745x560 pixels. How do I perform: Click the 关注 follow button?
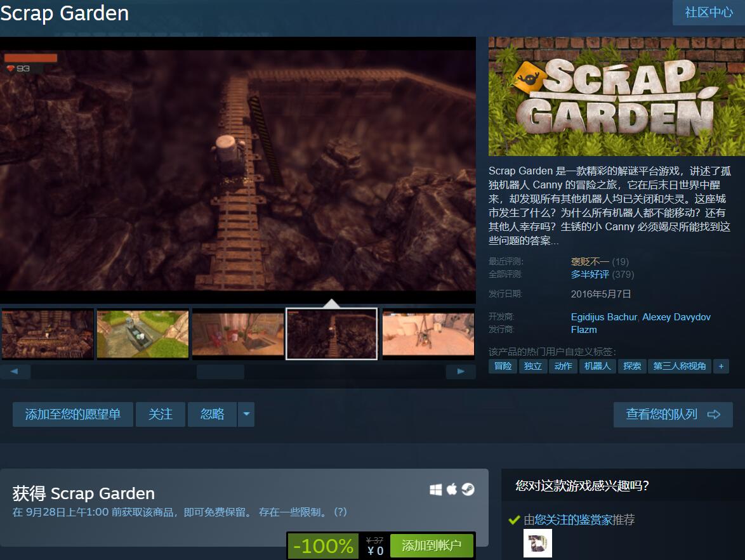pyautogui.click(x=160, y=414)
